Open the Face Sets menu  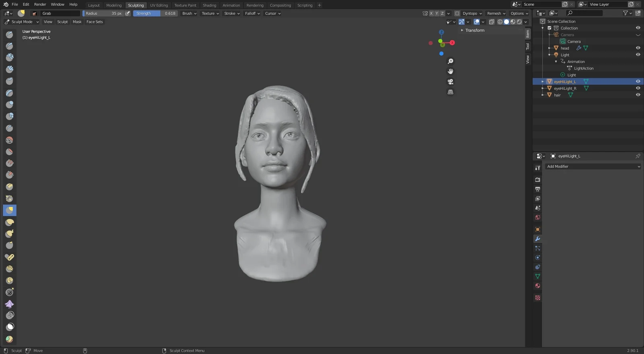[95, 22]
